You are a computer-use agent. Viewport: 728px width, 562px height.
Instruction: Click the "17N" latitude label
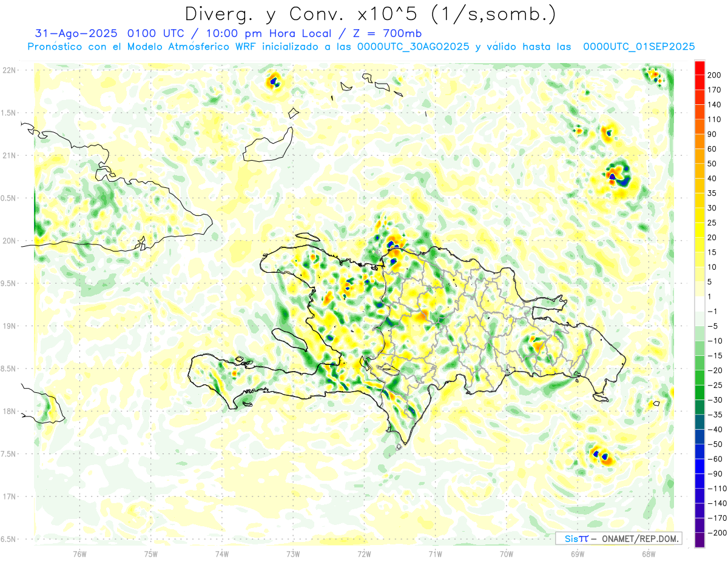[x=10, y=497]
